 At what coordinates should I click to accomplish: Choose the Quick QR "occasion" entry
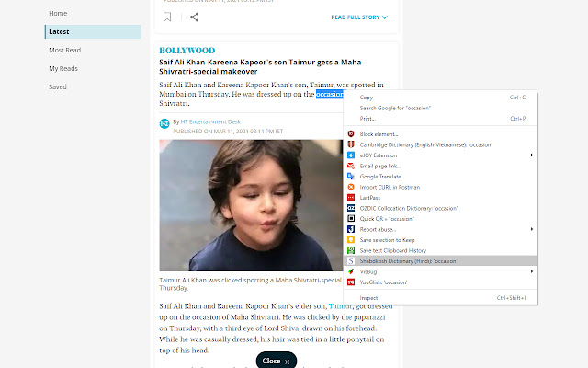coord(440,219)
